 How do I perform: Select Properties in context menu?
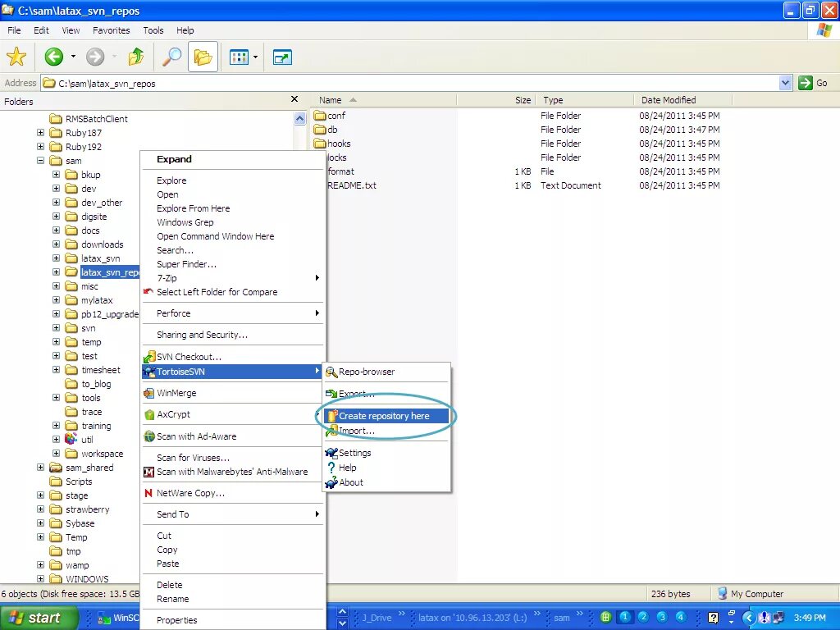pos(177,620)
